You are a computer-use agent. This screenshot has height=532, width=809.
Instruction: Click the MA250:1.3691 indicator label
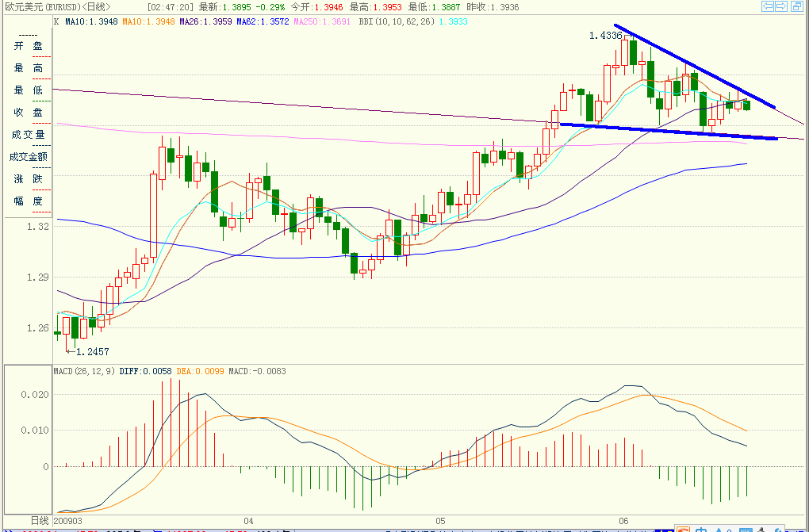click(321, 21)
